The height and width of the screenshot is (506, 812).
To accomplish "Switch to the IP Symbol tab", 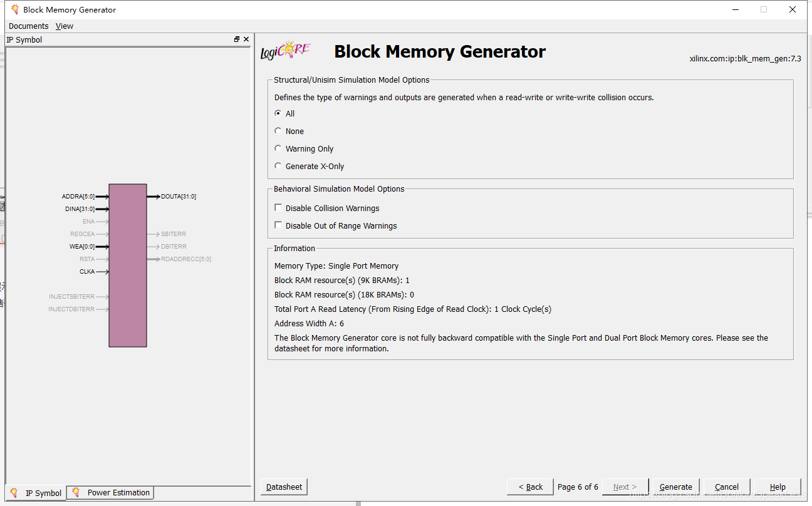I will pyautogui.click(x=36, y=493).
